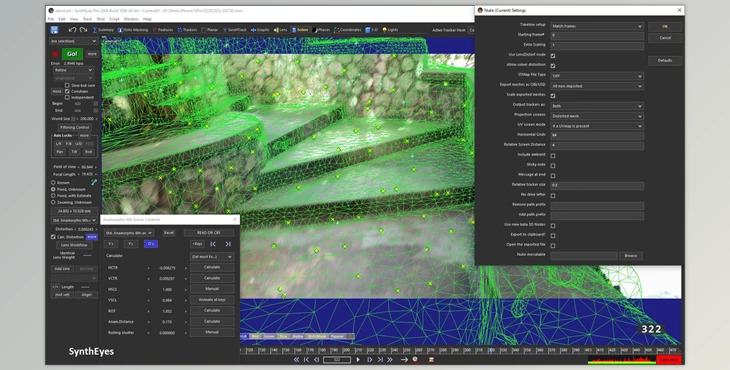
Task: Step back one frame
Action: click(317, 360)
